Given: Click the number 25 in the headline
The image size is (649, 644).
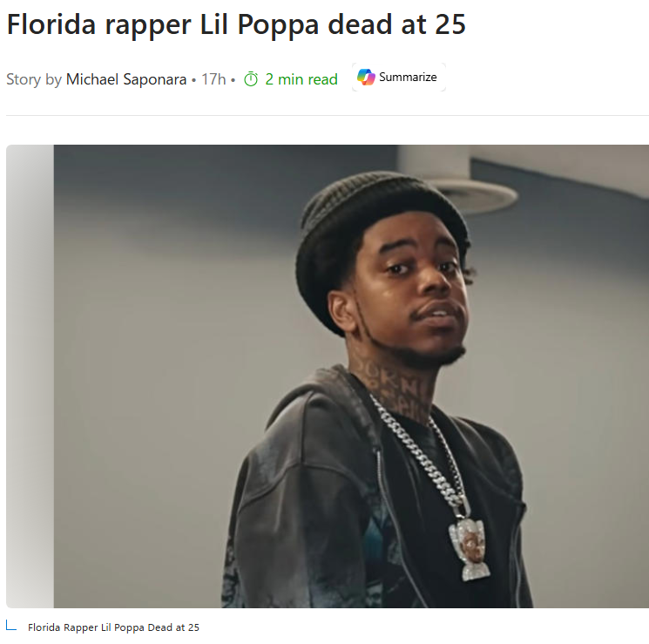Looking at the screenshot, I should tap(450, 24).
